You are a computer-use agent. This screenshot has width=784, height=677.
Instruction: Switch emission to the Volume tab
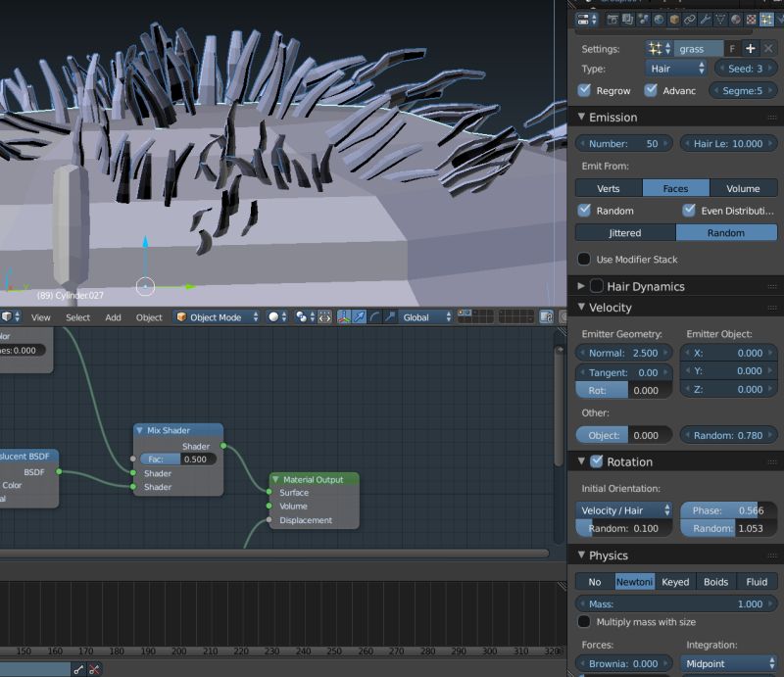pyautogui.click(x=744, y=187)
